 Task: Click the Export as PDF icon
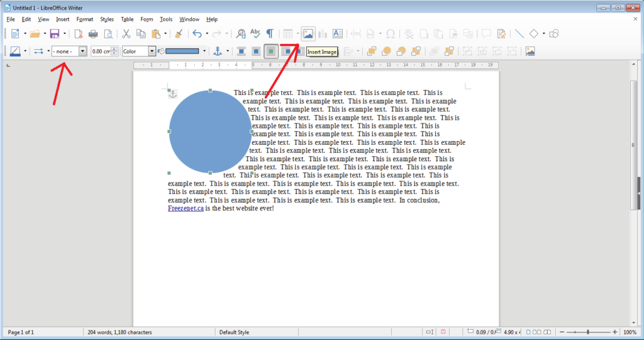click(79, 34)
